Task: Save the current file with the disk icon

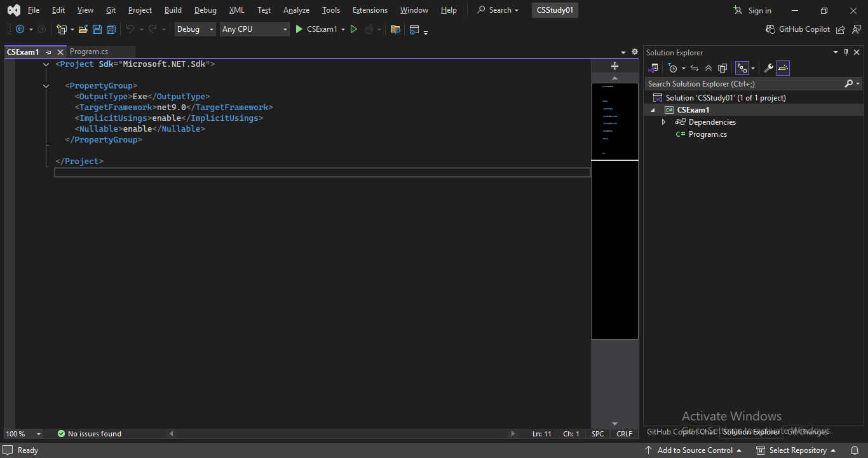Action: pyautogui.click(x=97, y=29)
